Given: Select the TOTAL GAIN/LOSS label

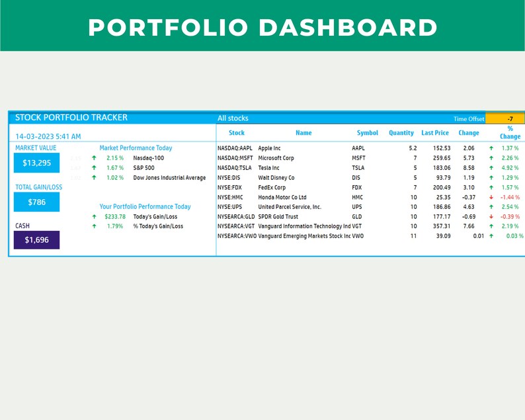Looking at the screenshot, I should [39, 187].
